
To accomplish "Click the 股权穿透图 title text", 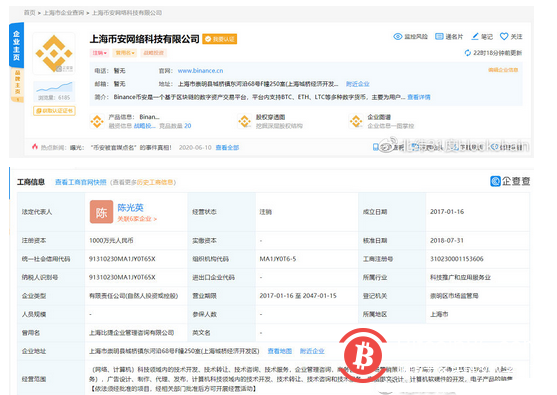I will (x=270, y=117).
